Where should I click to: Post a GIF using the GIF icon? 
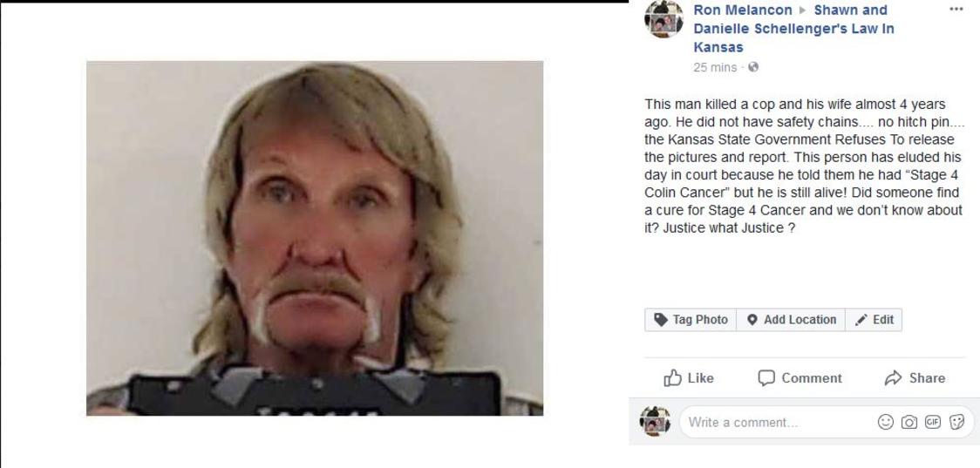(x=933, y=423)
